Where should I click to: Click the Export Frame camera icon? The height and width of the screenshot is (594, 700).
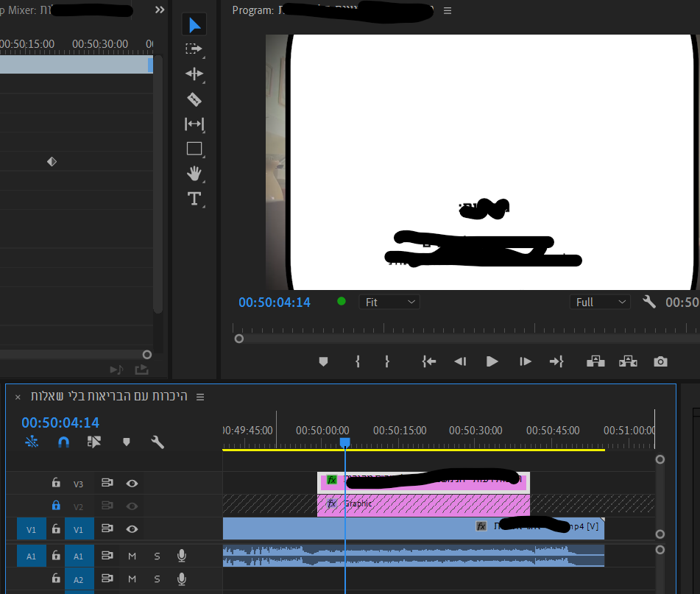[x=661, y=361]
